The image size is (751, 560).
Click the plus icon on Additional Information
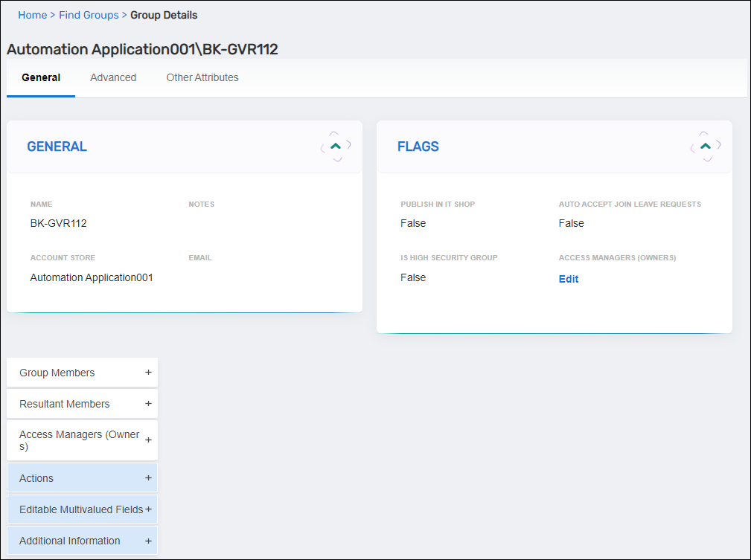148,541
